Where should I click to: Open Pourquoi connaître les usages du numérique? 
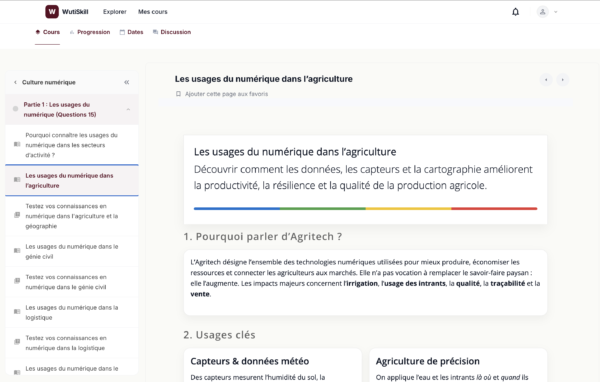click(x=72, y=145)
